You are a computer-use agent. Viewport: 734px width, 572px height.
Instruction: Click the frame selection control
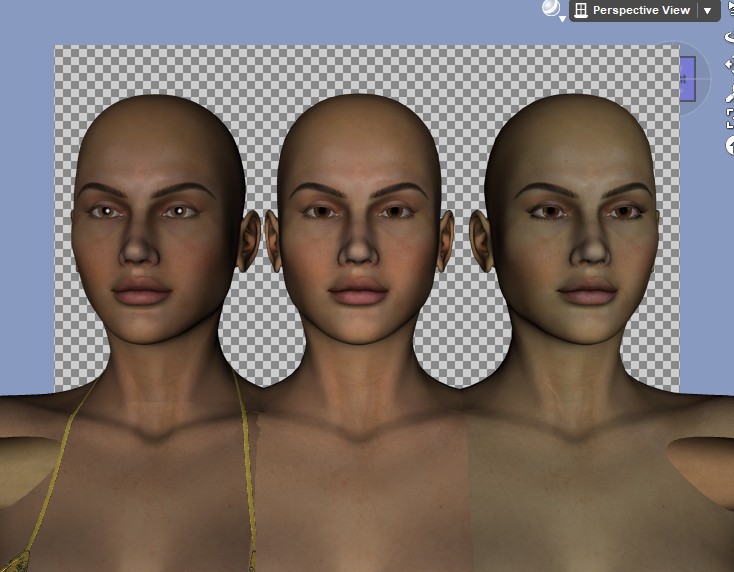tap(729, 119)
